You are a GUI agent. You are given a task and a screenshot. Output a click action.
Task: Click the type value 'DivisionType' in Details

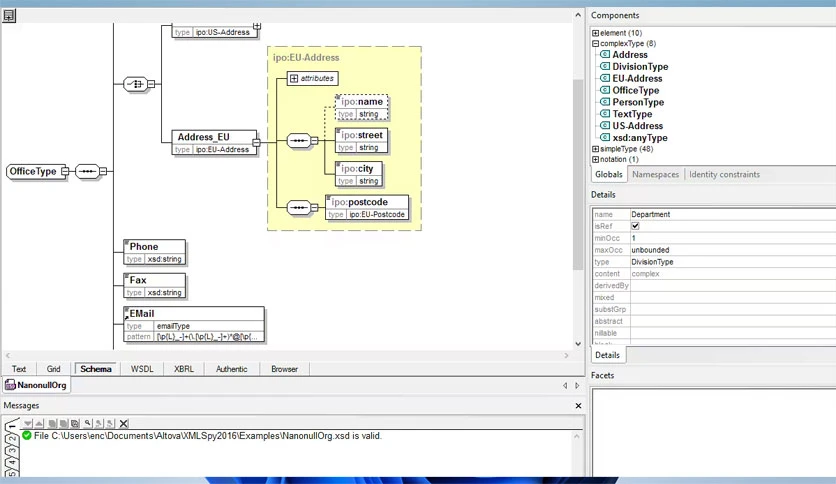tap(652, 262)
